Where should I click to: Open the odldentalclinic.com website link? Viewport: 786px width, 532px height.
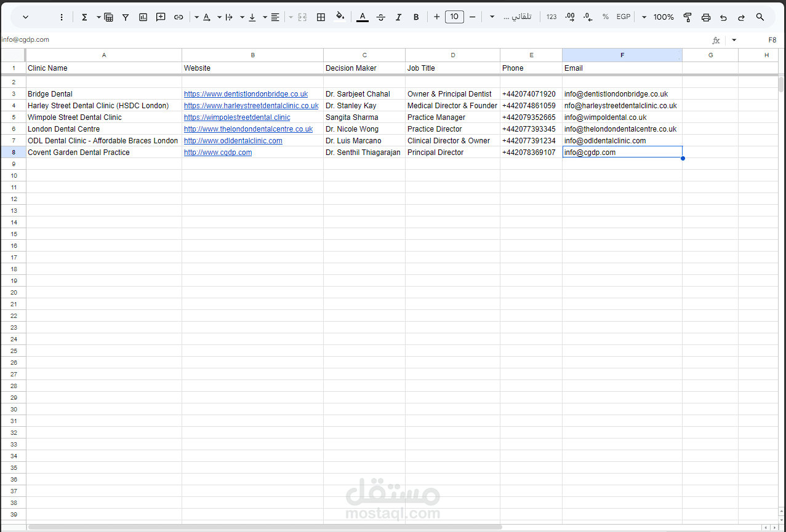tap(233, 141)
